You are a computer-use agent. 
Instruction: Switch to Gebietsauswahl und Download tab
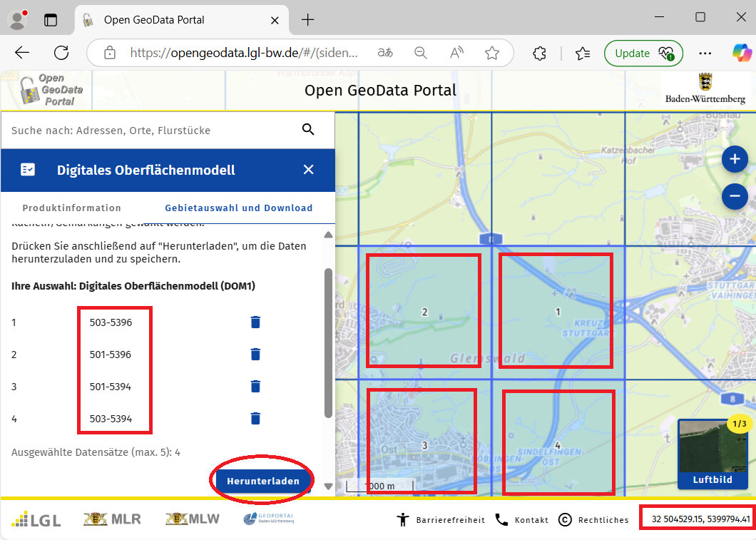tap(239, 208)
